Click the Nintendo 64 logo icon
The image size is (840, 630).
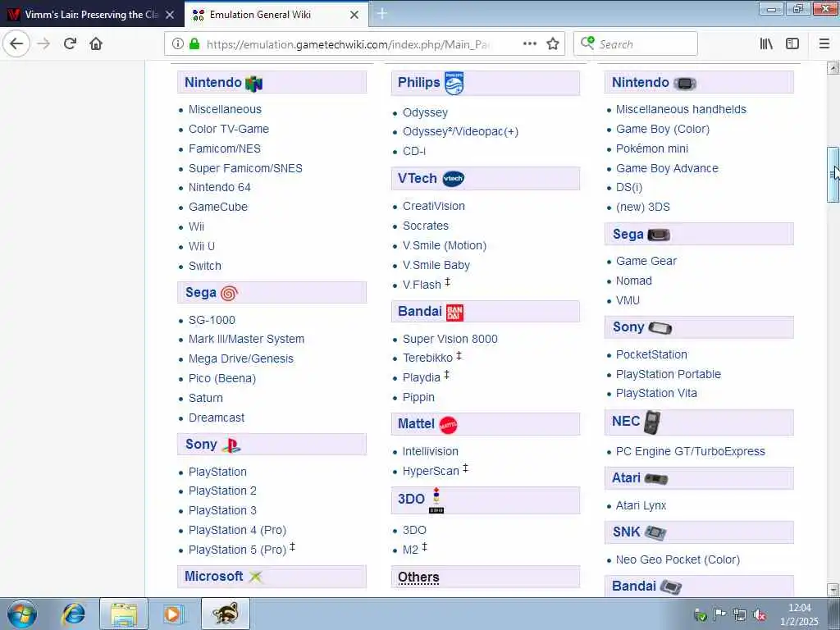[x=254, y=83]
